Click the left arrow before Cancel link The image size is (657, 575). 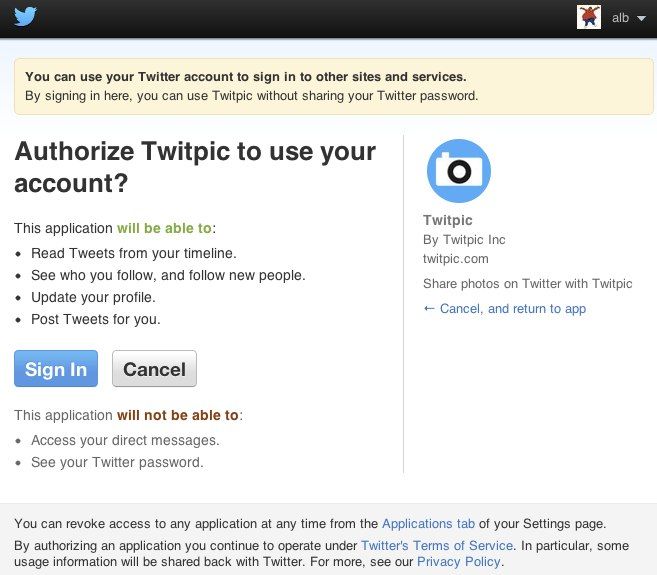click(x=429, y=308)
